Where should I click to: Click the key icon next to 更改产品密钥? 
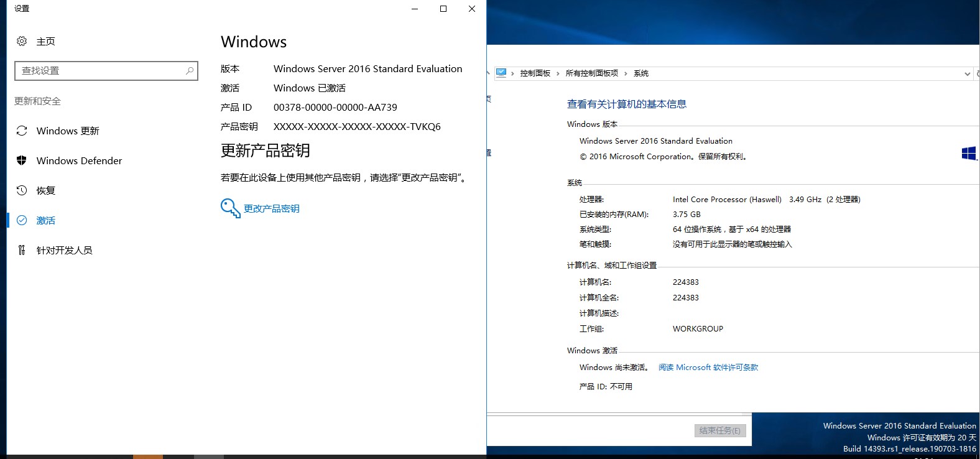[x=230, y=208]
